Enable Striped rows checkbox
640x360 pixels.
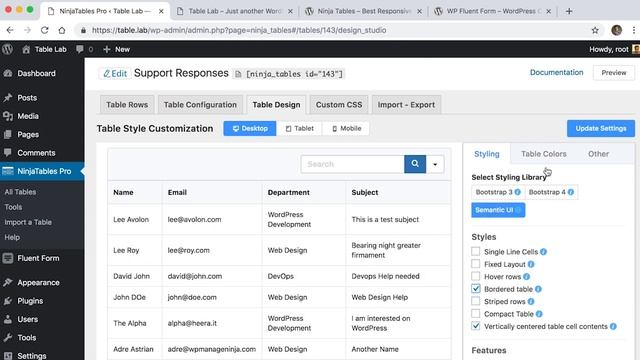[476, 301]
